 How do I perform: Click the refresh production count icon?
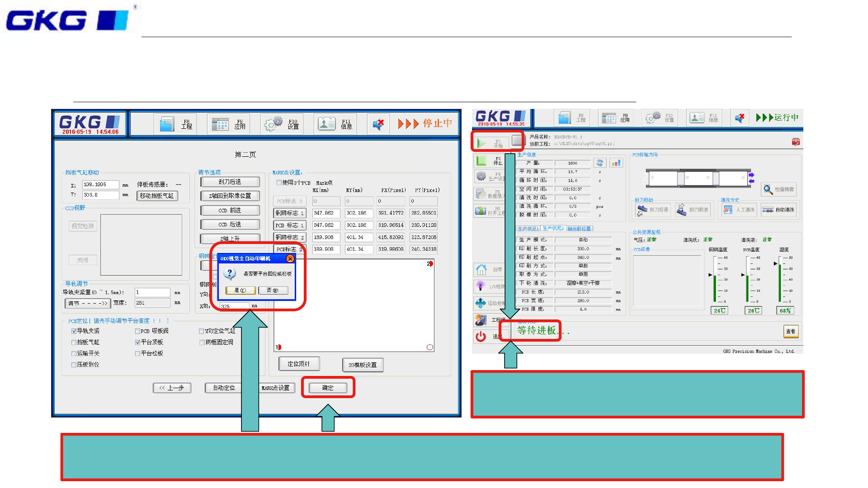[x=600, y=163]
